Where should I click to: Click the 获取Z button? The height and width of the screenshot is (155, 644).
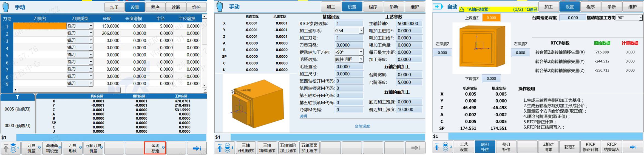(x=569, y=147)
